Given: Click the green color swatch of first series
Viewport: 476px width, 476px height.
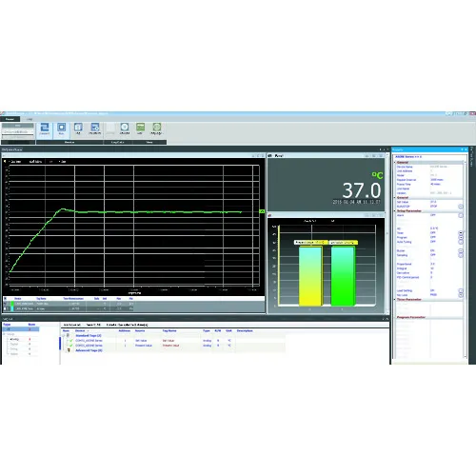Looking at the screenshot, I should tap(12, 304).
